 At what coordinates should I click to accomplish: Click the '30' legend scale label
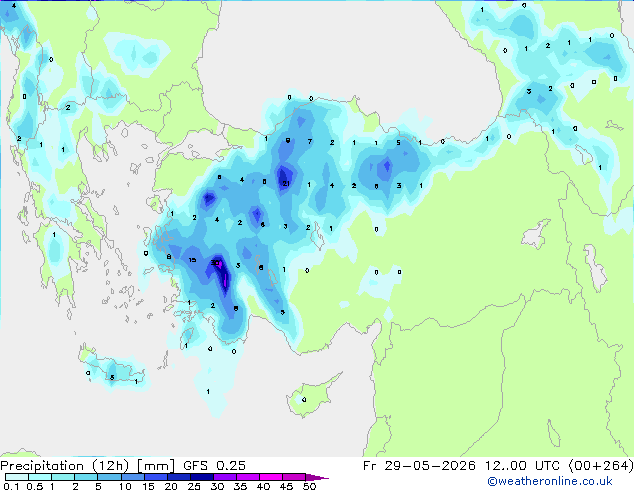pos(217,486)
